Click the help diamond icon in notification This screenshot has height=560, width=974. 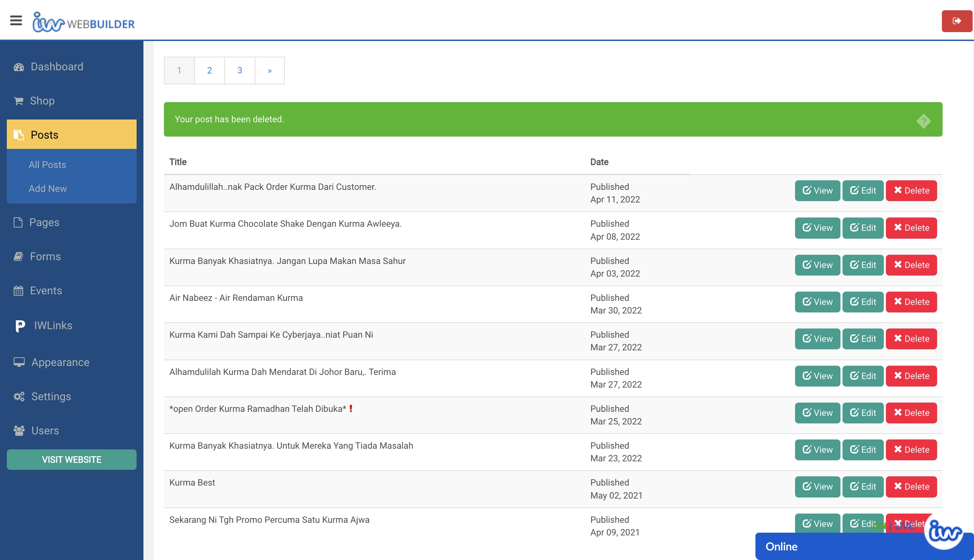pos(923,121)
